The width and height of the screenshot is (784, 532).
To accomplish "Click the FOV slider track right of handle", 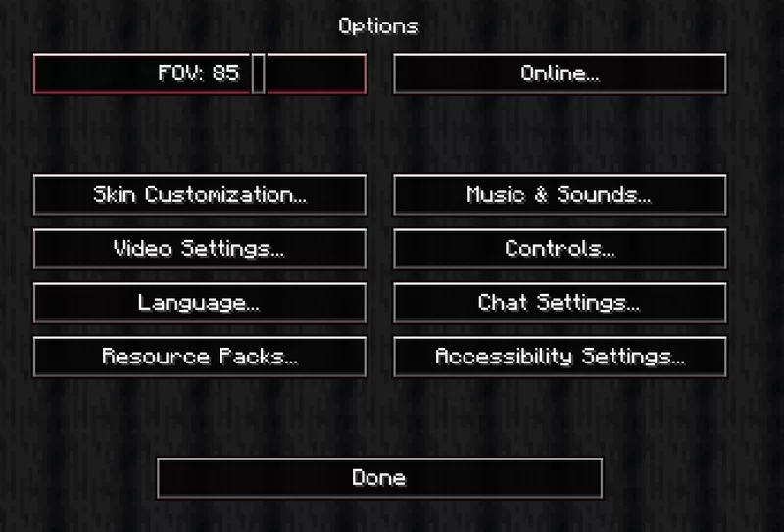I will [x=316, y=73].
